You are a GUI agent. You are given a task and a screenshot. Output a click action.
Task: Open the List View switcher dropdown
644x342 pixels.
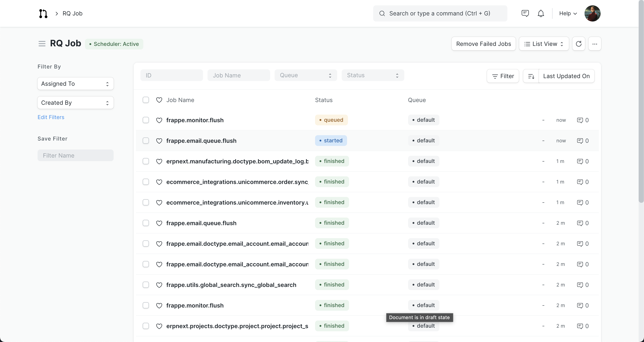pyautogui.click(x=544, y=44)
